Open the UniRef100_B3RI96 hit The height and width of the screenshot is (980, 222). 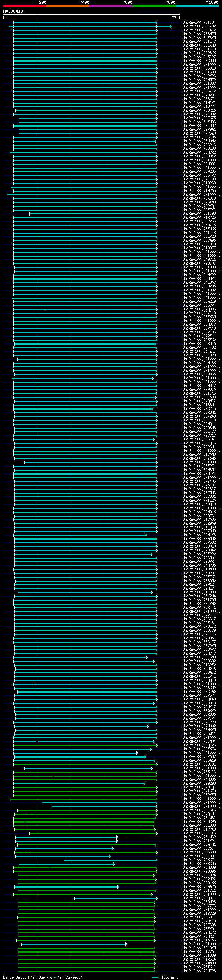(199, 332)
